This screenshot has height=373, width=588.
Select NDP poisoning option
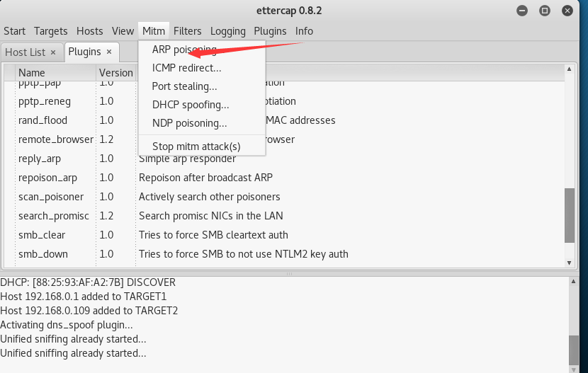[189, 123]
